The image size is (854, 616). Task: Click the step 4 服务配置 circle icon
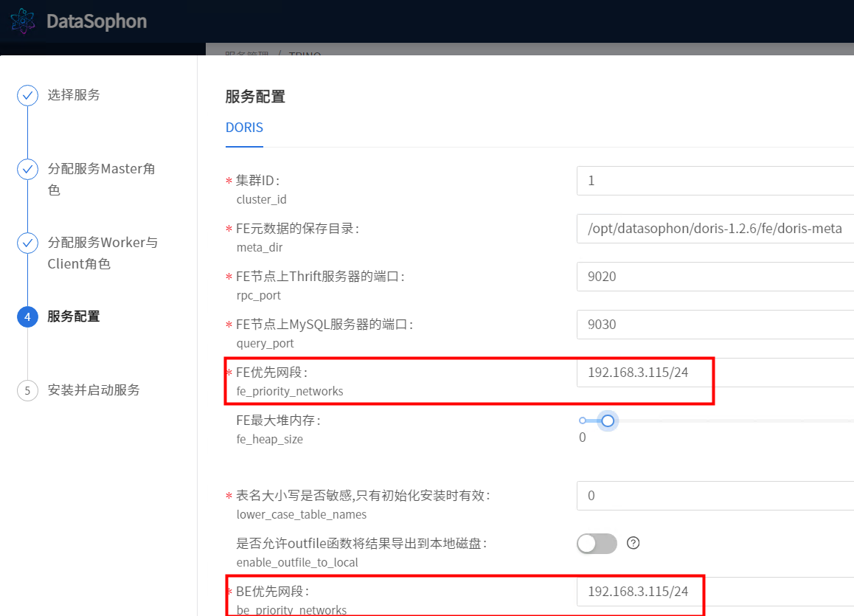pos(27,316)
